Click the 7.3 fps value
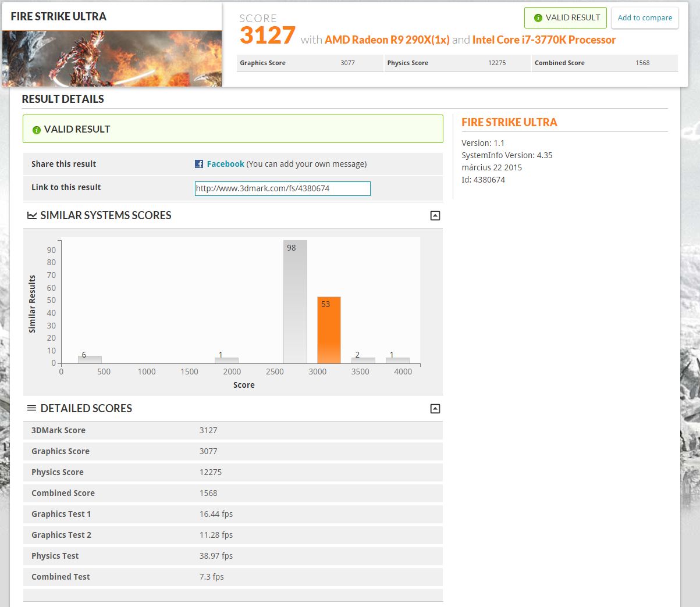This screenshot has height=607, width=700. 211,577
